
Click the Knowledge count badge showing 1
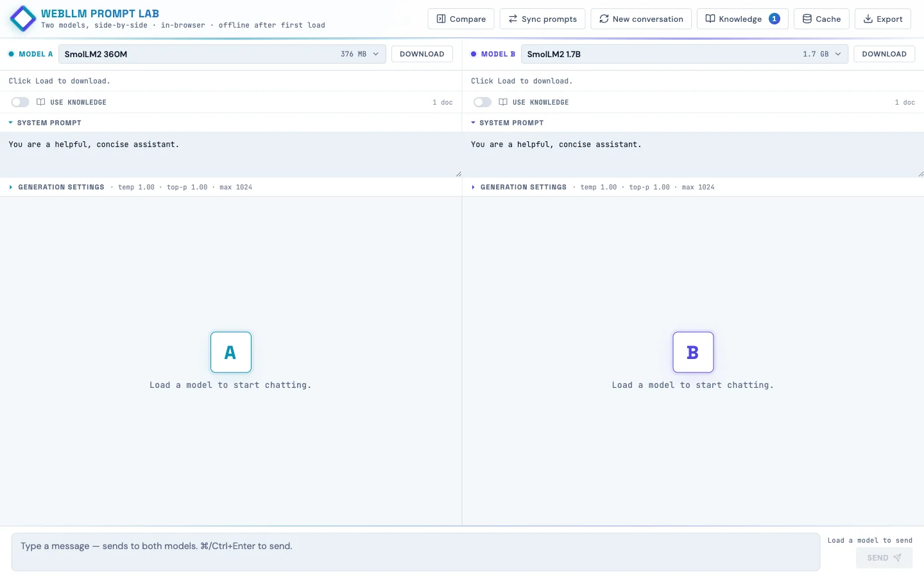[x=774, y=19]
